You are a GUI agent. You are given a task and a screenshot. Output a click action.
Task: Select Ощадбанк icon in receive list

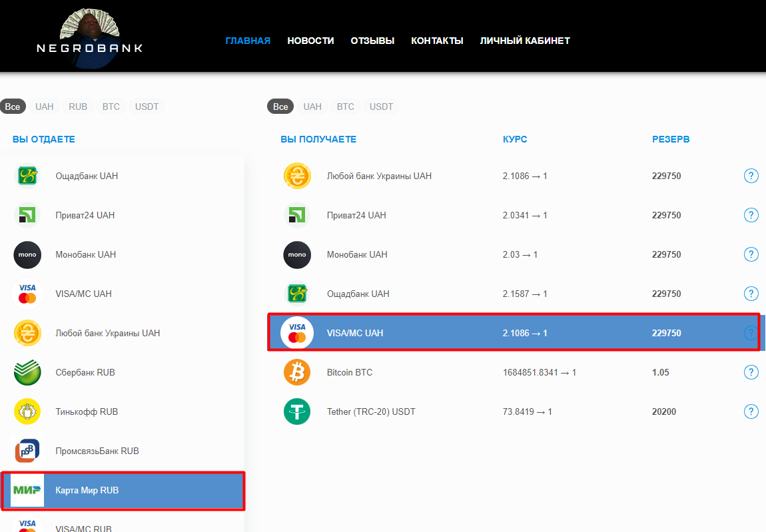pyautogui.click(x=297, y=294)
